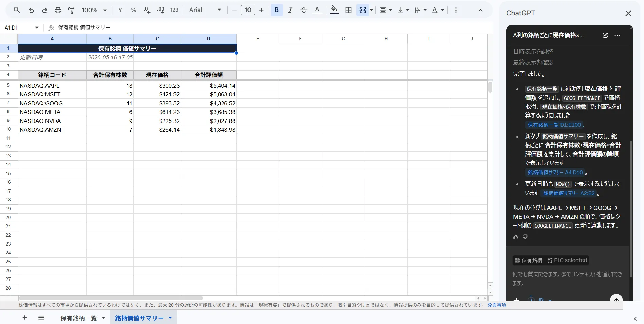The height and width of the screenshot is (324, 644).
Task: Open the 保有銘柄一覧 D1:E100 range link
Action: (554, 125)
